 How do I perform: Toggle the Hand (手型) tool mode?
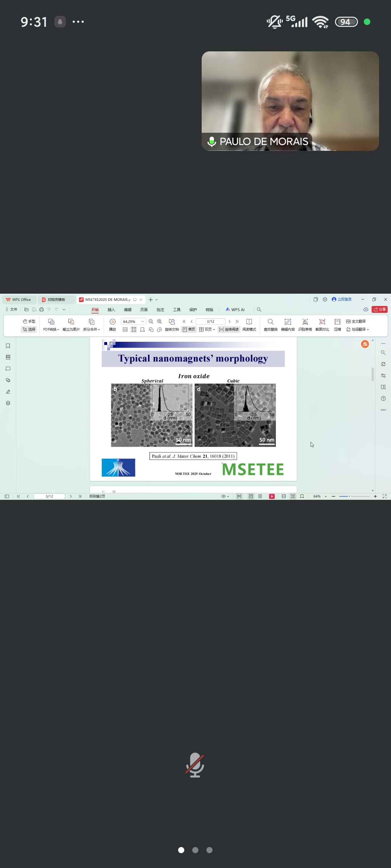pos(29,321)
